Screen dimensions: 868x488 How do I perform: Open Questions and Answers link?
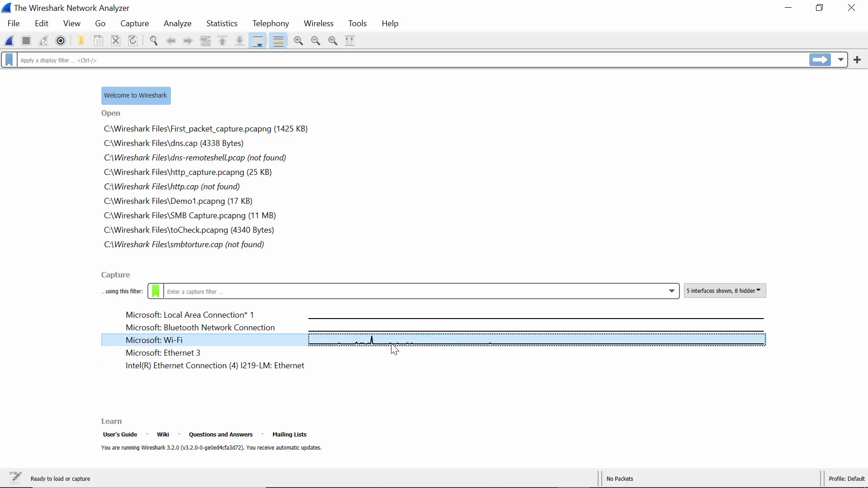click(221, 435)
